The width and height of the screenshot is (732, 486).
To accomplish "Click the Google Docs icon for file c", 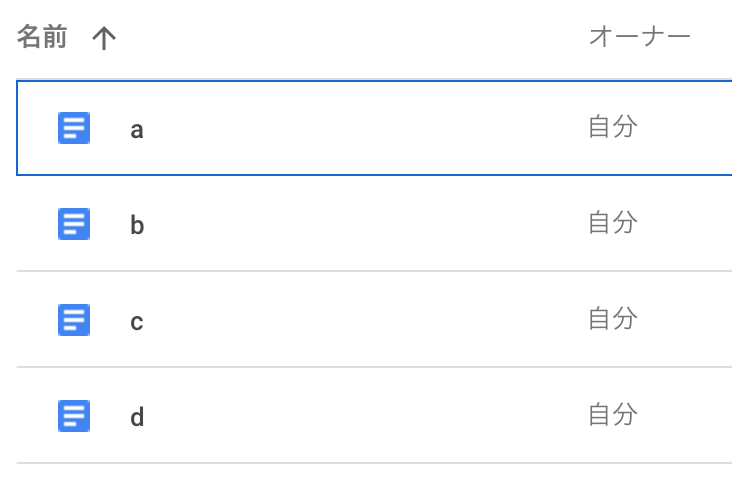I will 74,320.
